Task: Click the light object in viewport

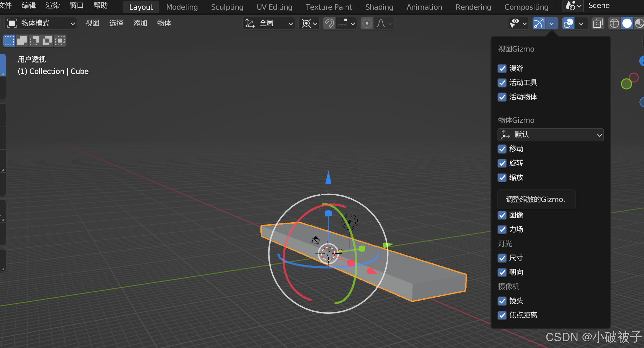Action: 350,222
